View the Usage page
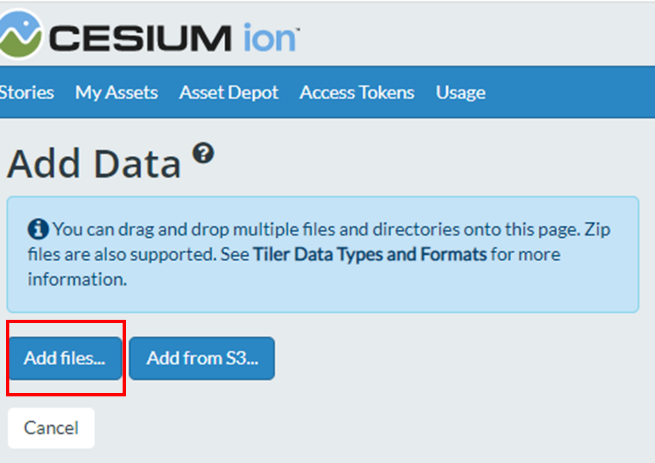Image resolution: width=655 pixels, height=463 pixels. (460, 92)
